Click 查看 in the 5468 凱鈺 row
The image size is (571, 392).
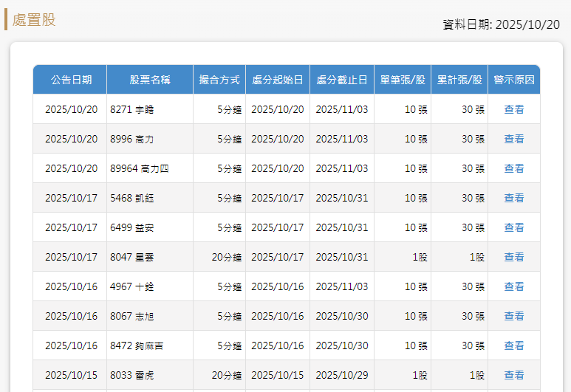513,198
